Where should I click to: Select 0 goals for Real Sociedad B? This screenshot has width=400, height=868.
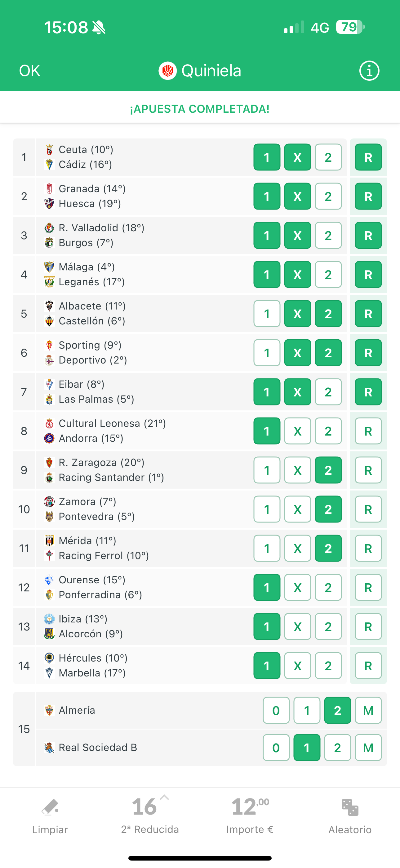[x=276, y=748]
